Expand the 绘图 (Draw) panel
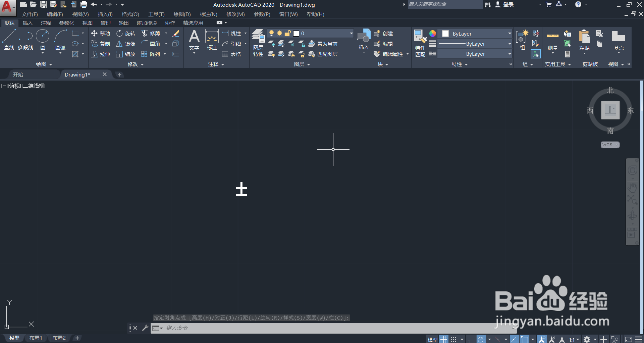644x343 pixels. pos(44,64)
